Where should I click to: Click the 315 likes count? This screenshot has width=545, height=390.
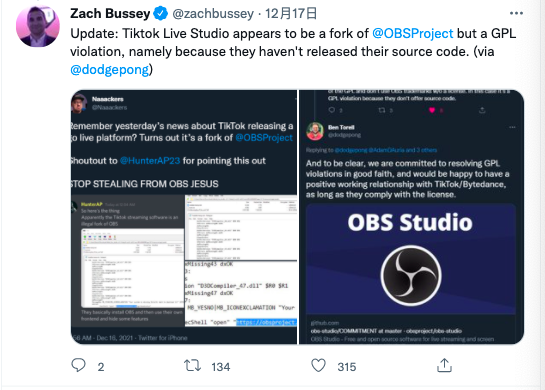click(347, 367)
